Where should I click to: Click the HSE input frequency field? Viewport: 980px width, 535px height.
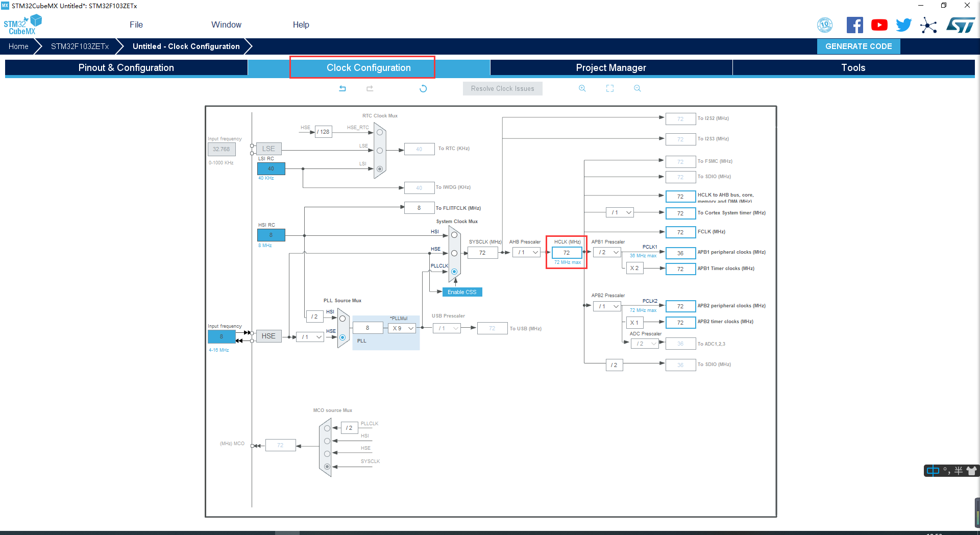(x=222, y=337)
